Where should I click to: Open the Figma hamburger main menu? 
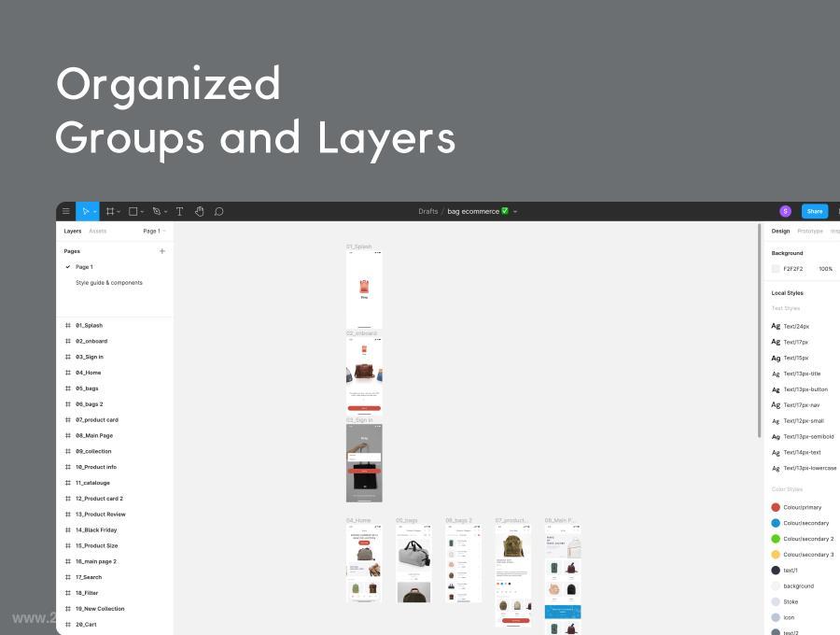(x=66, y=211)
